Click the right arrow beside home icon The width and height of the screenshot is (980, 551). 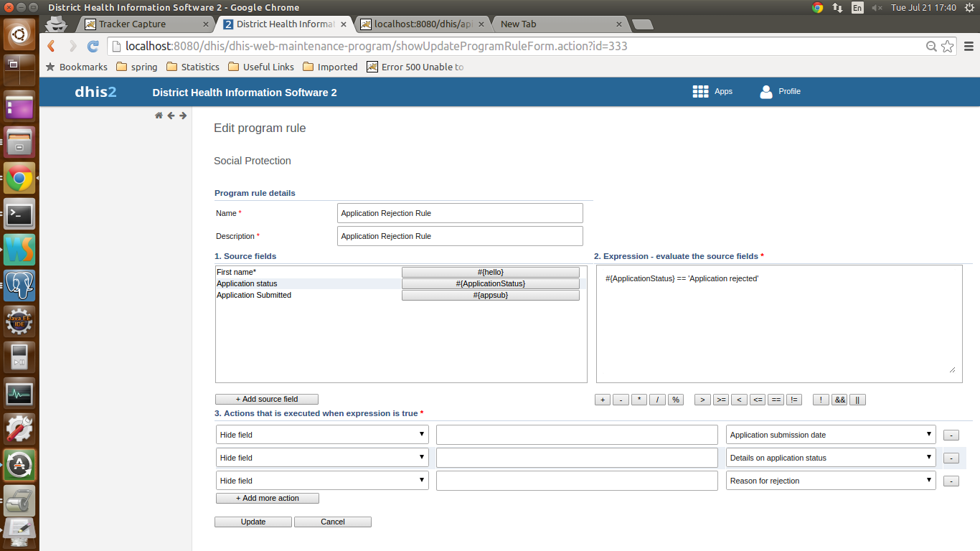click(x=183, y=116)
